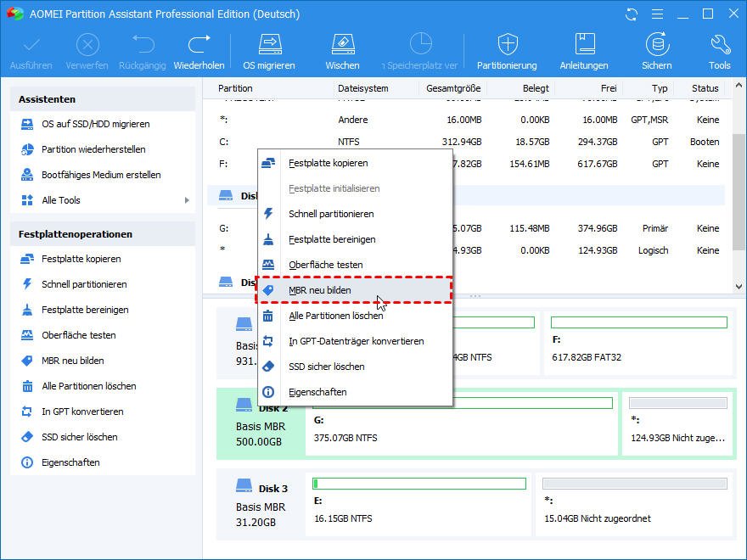The height and width of the screenshot is (560, 747).
Task: Click Schnell partitionieren in sidebar
Action: coord(84,284)
